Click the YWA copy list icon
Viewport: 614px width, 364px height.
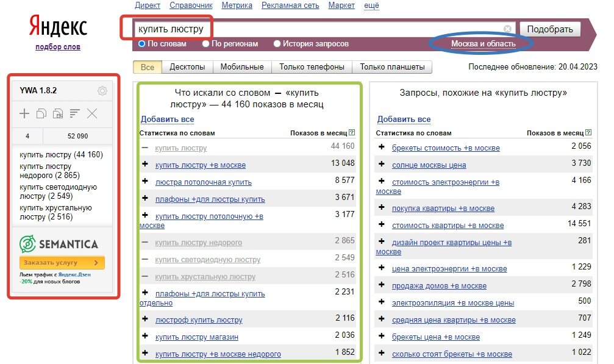41,113
